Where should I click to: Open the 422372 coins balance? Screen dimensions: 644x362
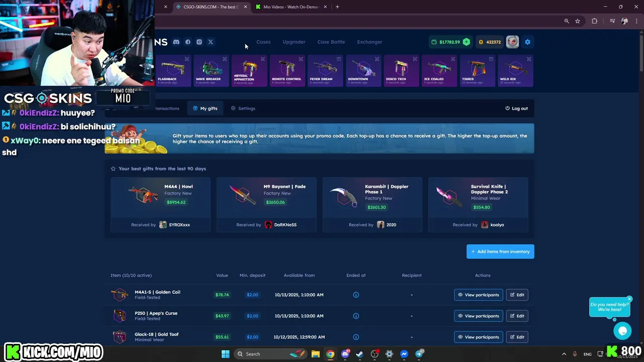(x=490, y=42)
